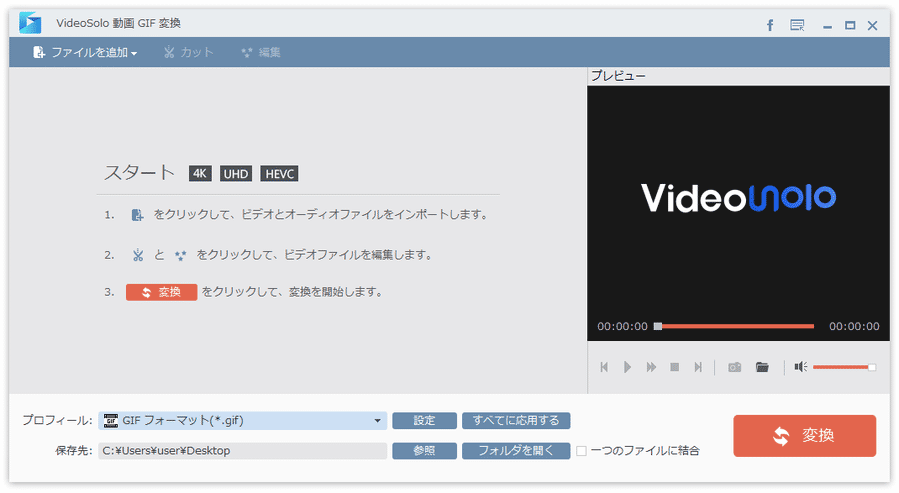Close the VideoSolo window
This screenshot has width=899, height=493.
point(873,25)
